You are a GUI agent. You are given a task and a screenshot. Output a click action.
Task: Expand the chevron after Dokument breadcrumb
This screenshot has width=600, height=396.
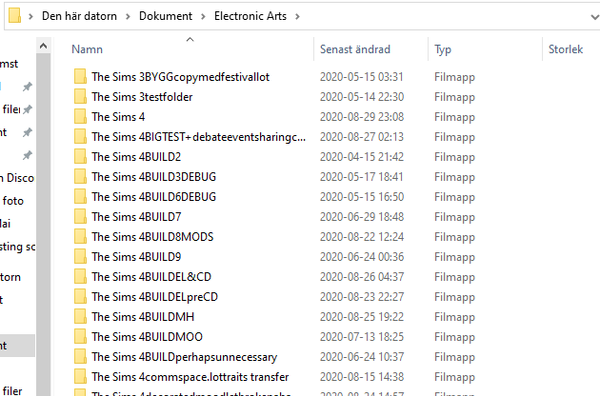tap(203, 16)
